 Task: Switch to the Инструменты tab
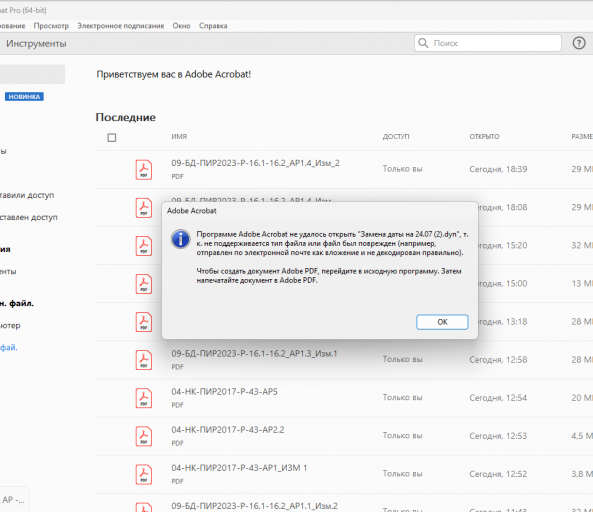[36, 43]
